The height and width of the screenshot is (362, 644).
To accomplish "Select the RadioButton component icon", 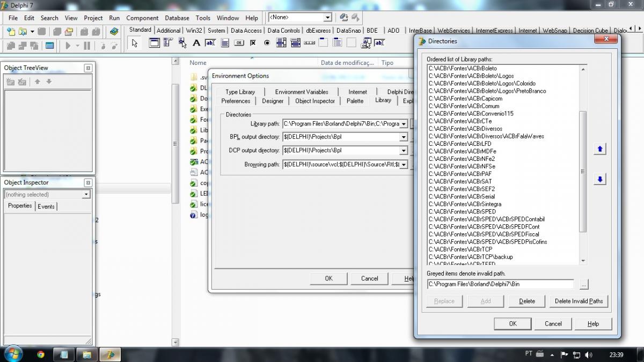I will [267, 43].
